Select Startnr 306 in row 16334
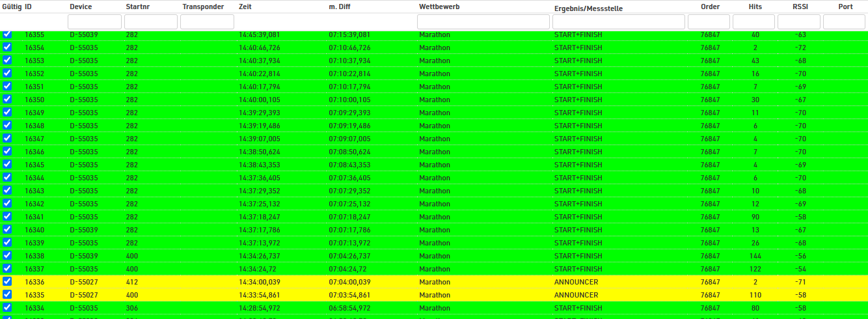 [x=132, y=308]
